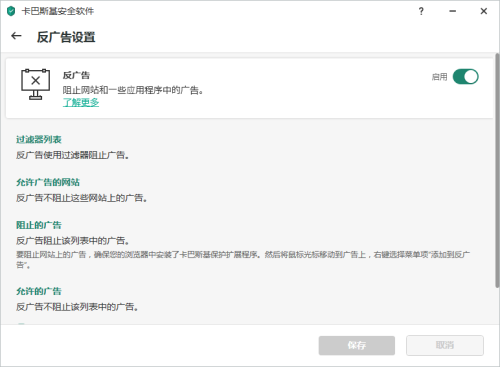Click the text 反广告使用过滤器阻止广告。

click(73, 155)
